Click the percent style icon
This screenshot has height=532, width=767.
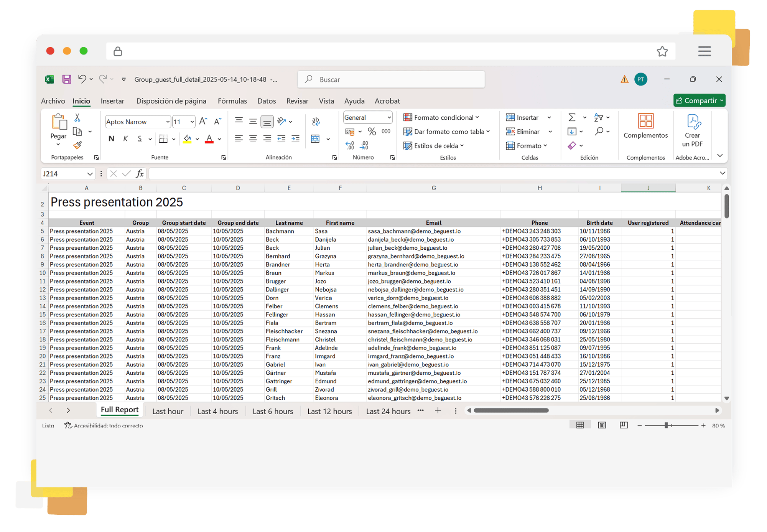[x=372, y=132]
